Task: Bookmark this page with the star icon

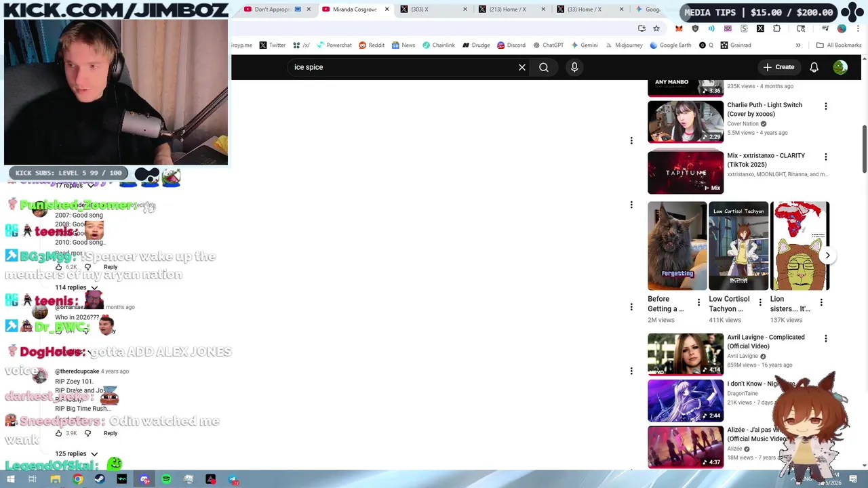Action: [x=656, y=28]
